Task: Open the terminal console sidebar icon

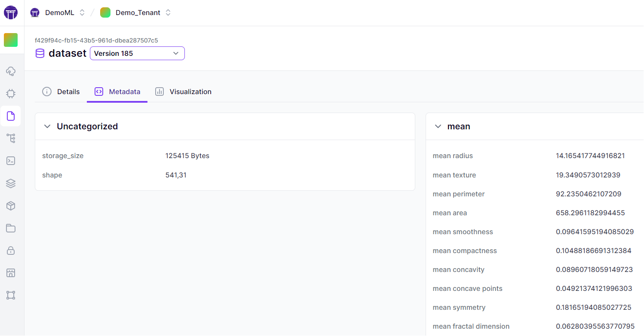Action: coord(11,161)
